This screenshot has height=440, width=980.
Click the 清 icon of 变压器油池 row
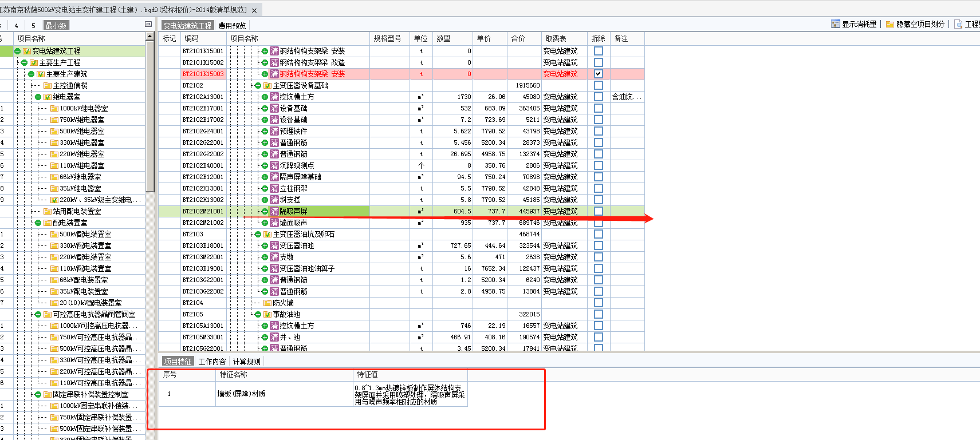coord(274,245)
